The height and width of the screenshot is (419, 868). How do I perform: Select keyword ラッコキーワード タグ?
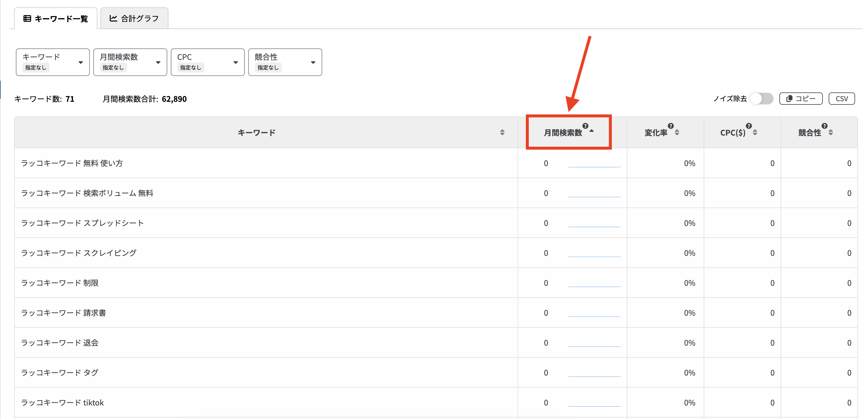point(59,373)
